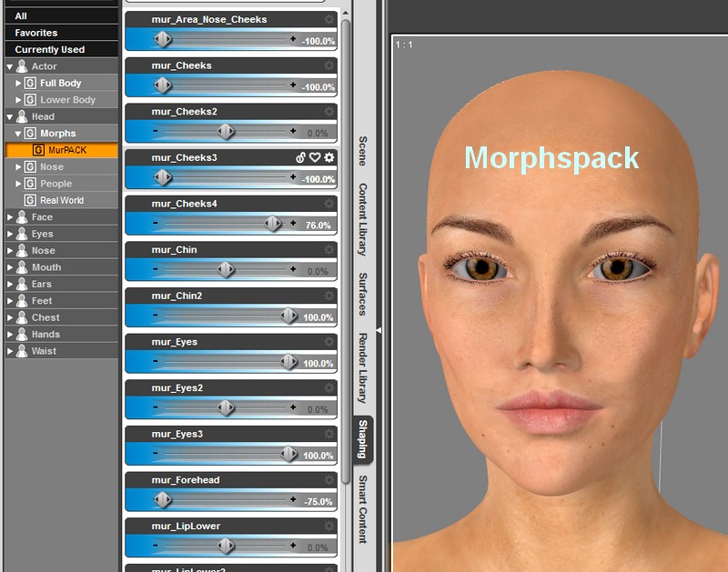This screenshot has height=572, width=728.
Task: Select the Real World group
Action: click(61, 200)
